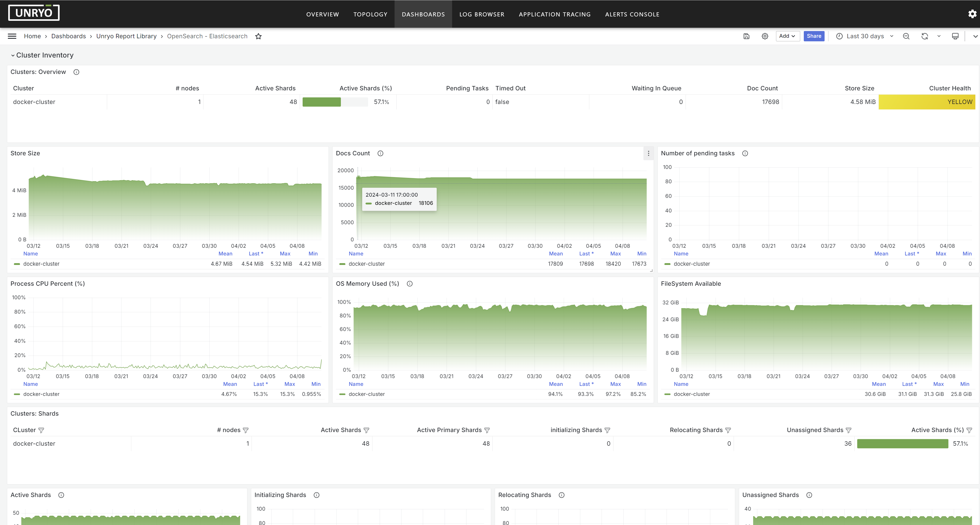
Task: Sort Overview table by Doc Count header
Action: [762, 88]
